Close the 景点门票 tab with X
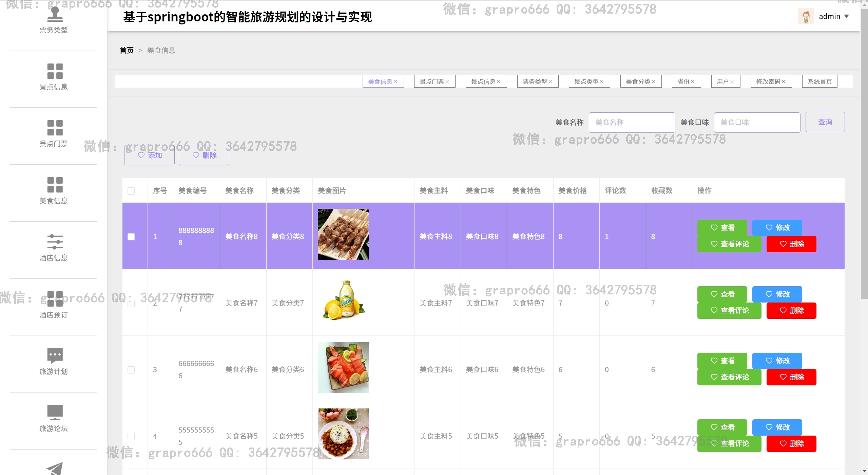868x475 pixels. [447, 82]
